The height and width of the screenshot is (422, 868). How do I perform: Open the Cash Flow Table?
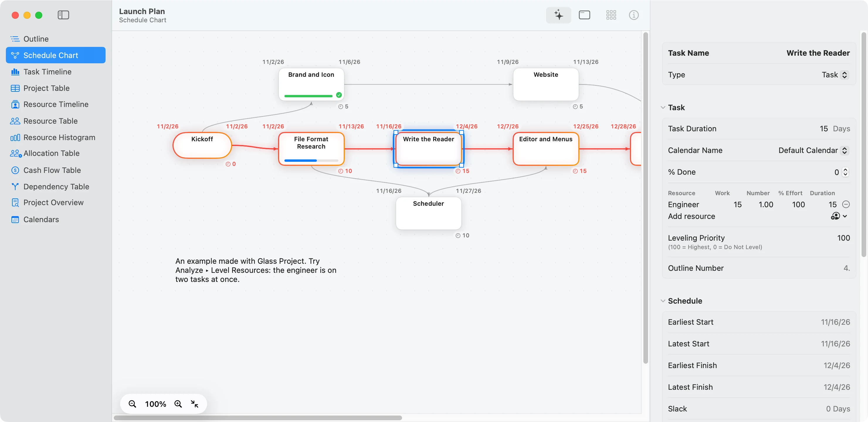(x=56, y=171)
